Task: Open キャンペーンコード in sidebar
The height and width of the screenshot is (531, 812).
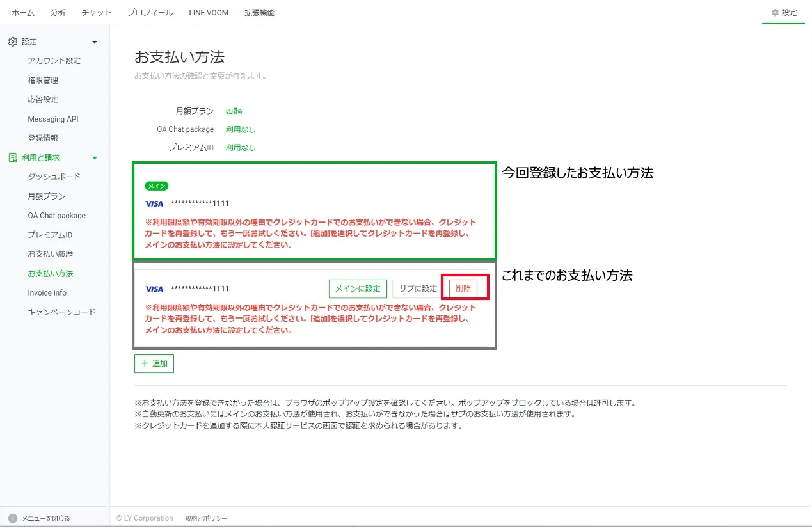Action: pos(61,312)
